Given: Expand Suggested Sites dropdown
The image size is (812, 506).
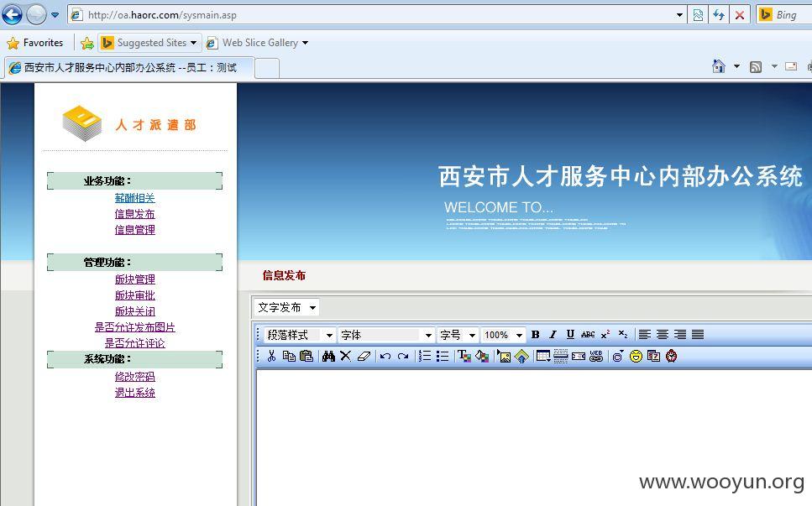Looking at the screenshot, I should point(193,43).
